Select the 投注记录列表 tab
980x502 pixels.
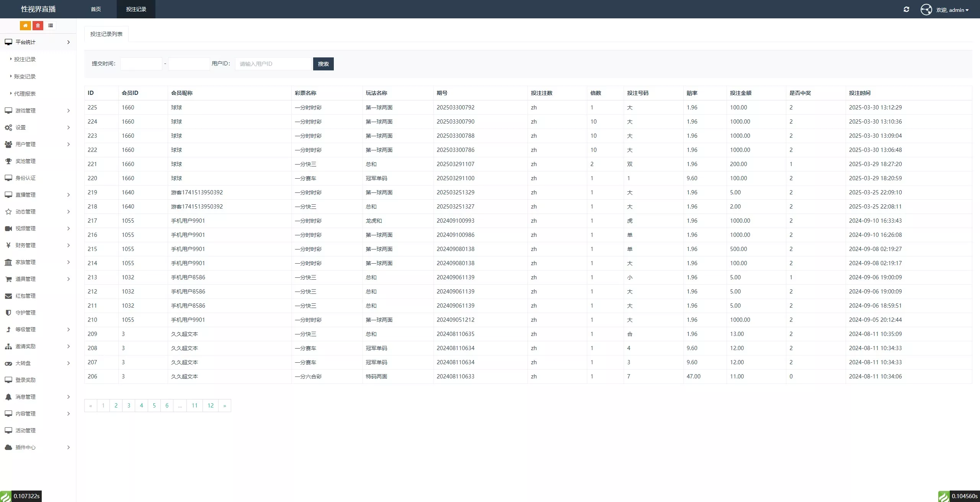point(106,34)
